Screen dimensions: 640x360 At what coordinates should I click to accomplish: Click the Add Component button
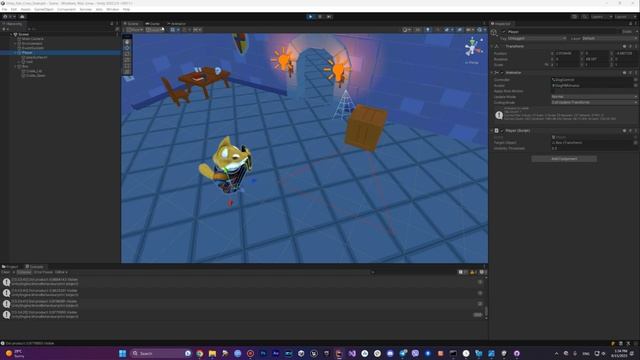pos(564,159)
